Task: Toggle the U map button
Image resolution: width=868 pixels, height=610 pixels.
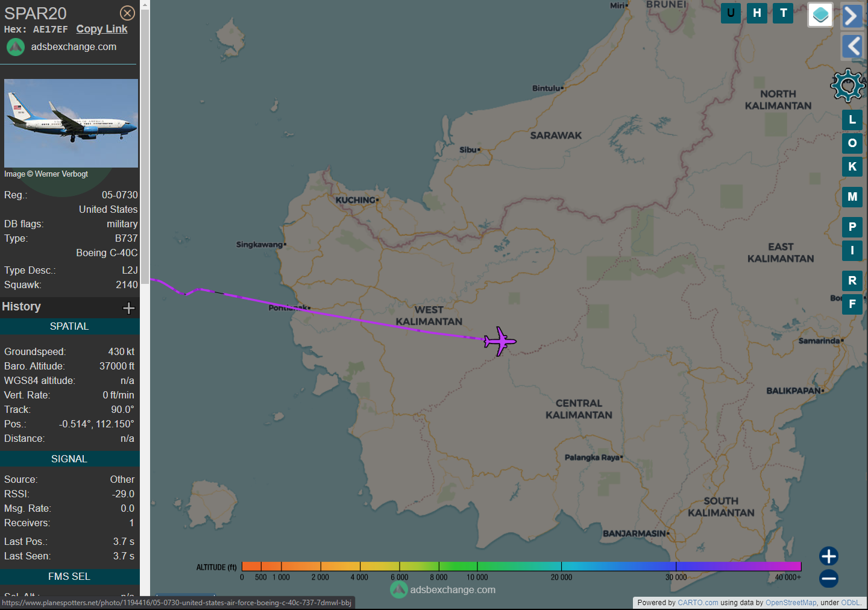Action: point(731,13)
